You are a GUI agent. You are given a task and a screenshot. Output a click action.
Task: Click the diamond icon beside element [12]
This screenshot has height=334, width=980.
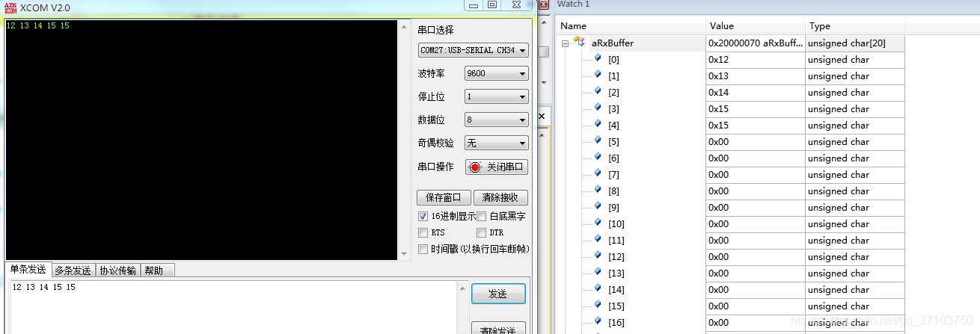point(598,256)
